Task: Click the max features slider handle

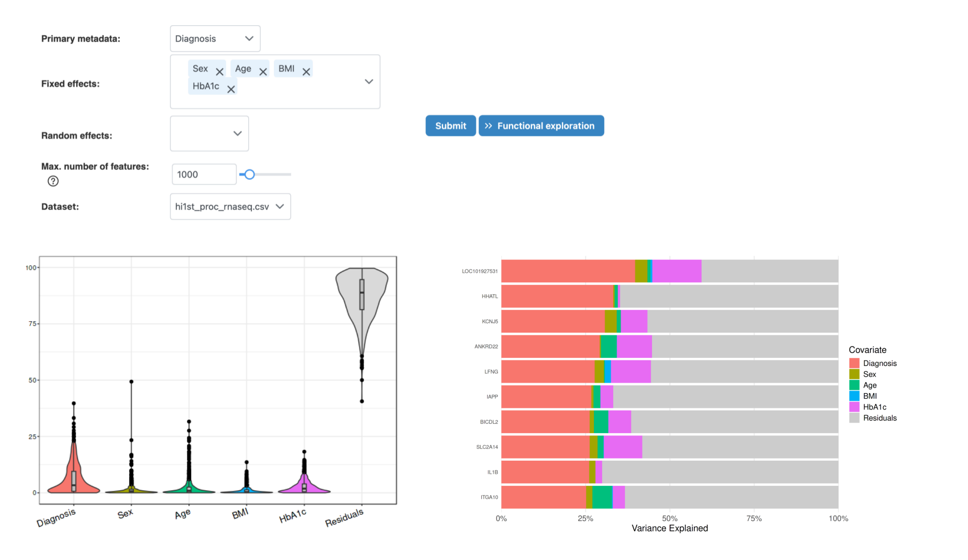Action: 250,174
